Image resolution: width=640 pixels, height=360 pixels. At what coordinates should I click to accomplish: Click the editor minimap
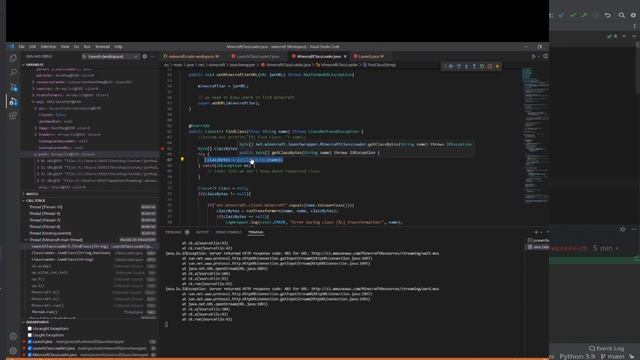pos(536,135)
